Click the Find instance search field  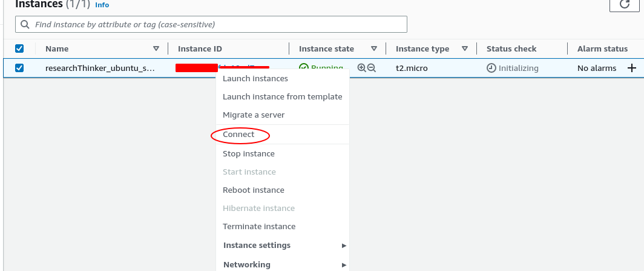pyautogui.click(x=212, y=24)
